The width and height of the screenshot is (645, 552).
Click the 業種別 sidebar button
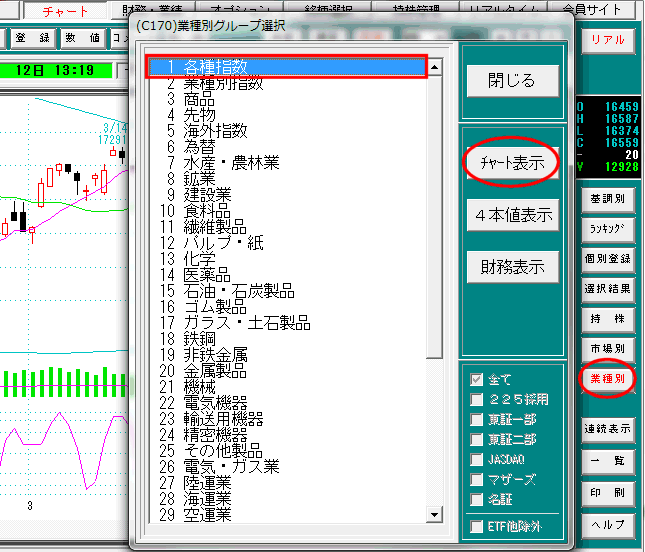[x=608, y=379]
